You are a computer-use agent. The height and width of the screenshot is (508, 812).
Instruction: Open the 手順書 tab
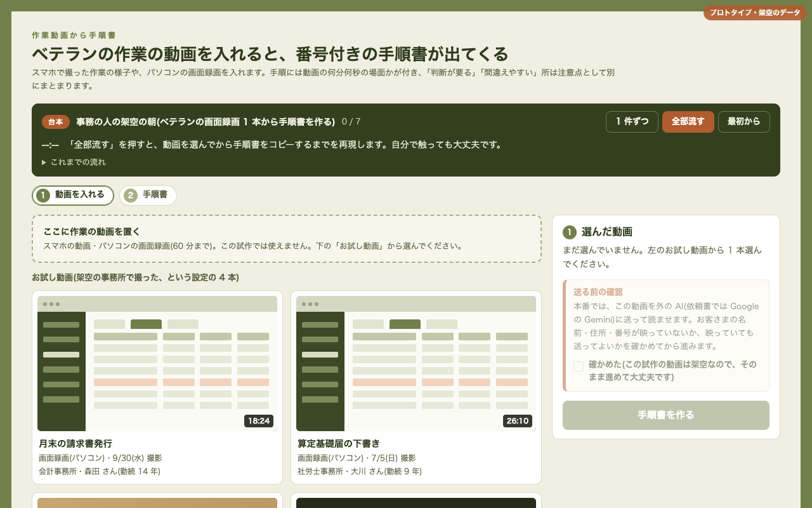click(x=148, y=196)
